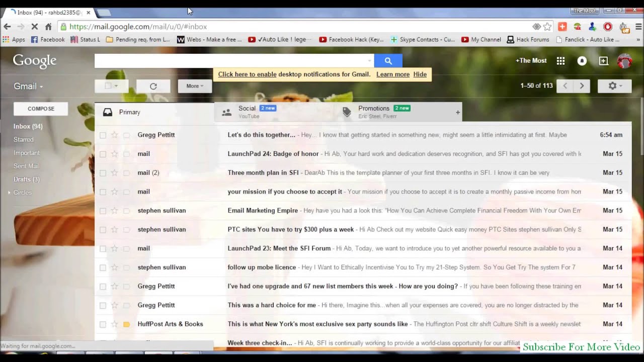Screen dimensions: 644x362
Task: Open the 'Week three check-in' email
Action: (363, 343)
